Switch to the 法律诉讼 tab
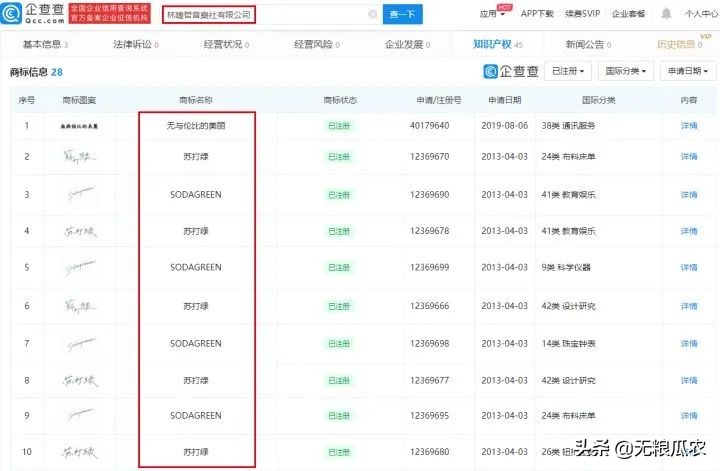The image size is (720, 471). pyautogui.click(x=136, y=44)
